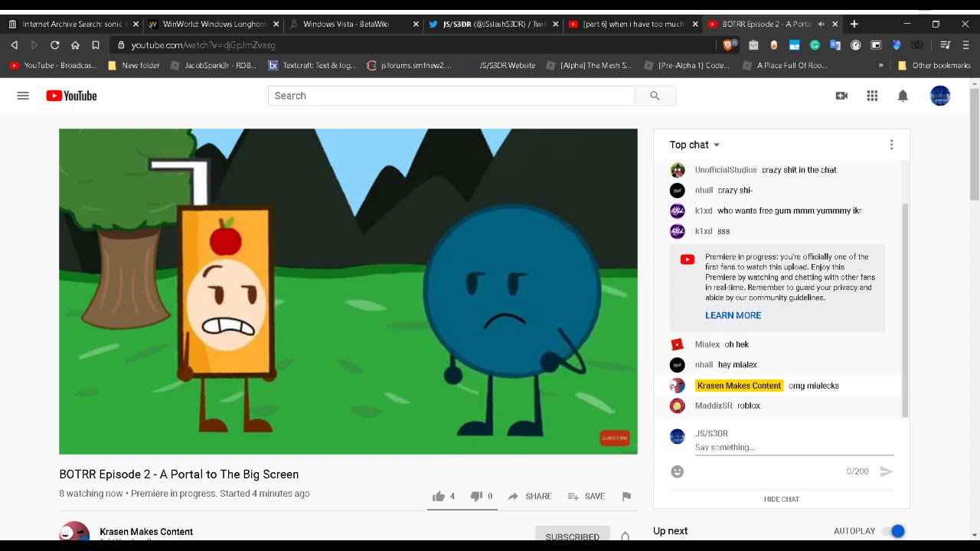Close the Internet Archive Search tab

tap(136, 24)
